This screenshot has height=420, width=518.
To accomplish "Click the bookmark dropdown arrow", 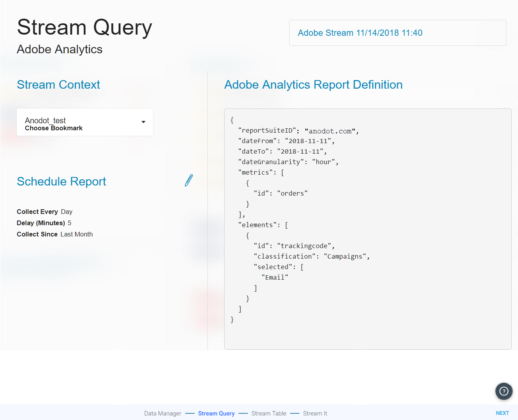I will pos(143,122).
